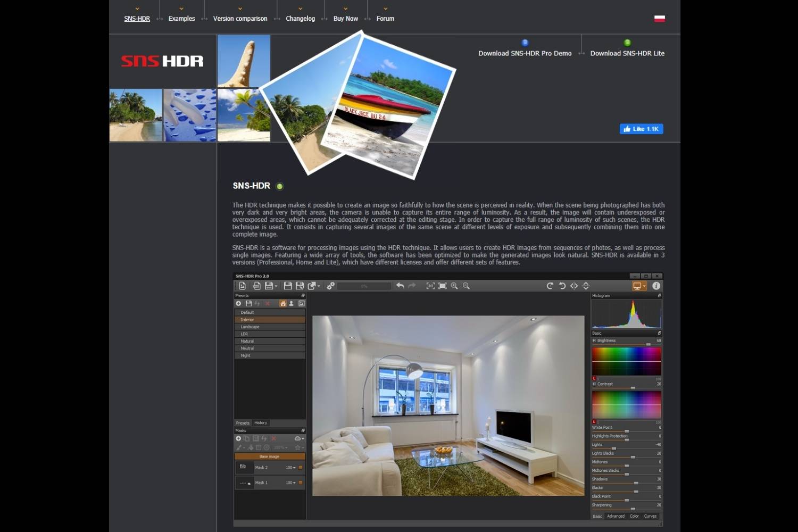This screenshot has width=798, height=532.
Task: Switch to the History tab
Action: [261, 422]
